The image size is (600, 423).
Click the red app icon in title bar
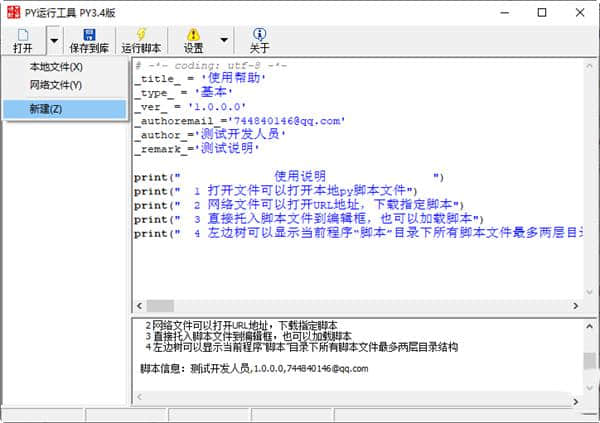coord(13,13)
